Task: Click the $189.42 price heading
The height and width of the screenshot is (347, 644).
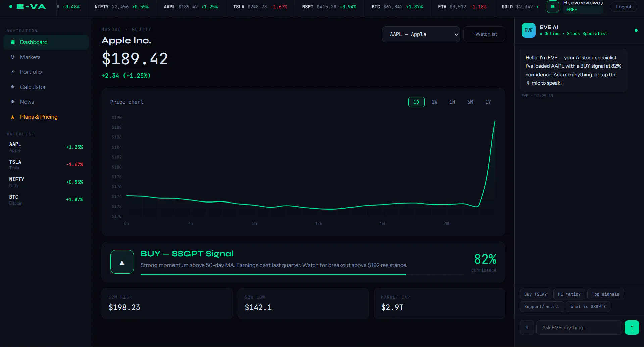Action: tap(135, 59)
